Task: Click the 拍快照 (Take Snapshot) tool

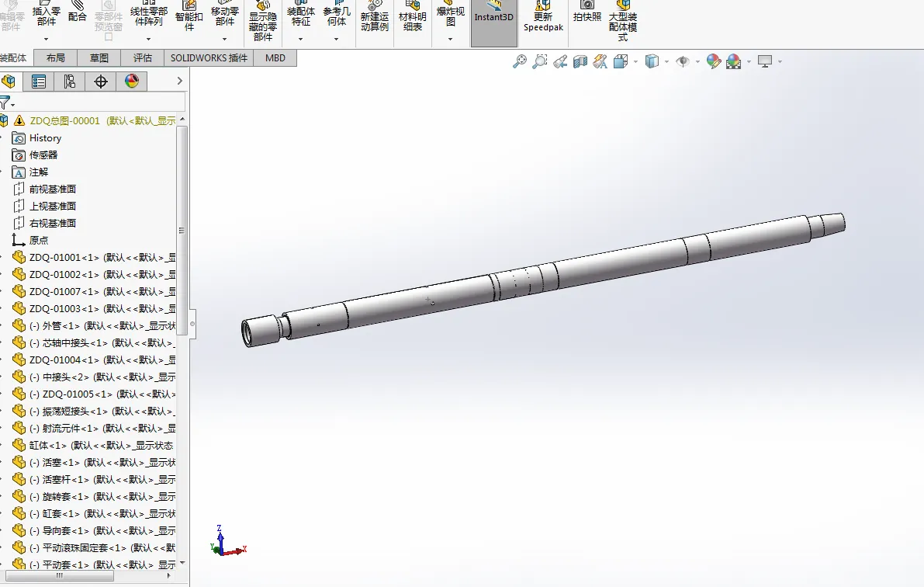Action: (587, 12)
